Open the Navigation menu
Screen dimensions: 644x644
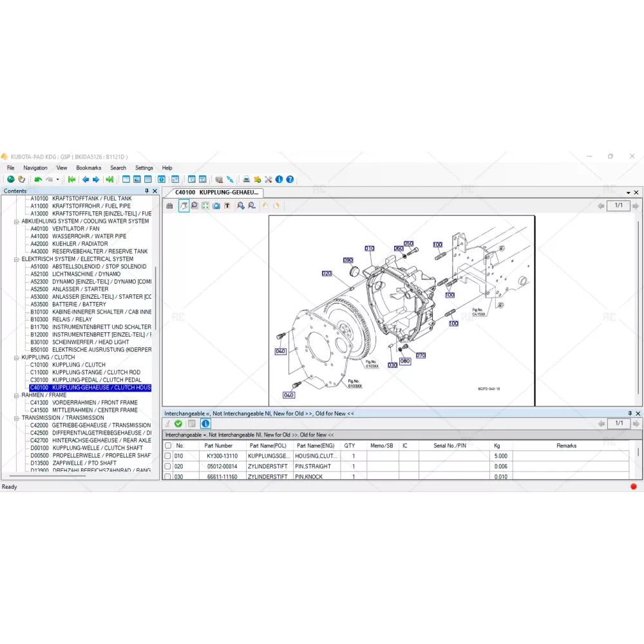click(35, 168)
